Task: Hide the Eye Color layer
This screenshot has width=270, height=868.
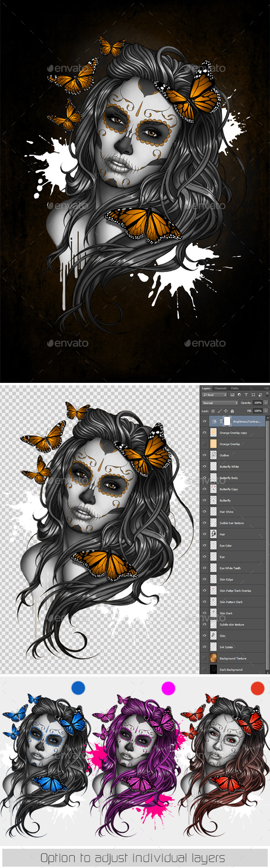Action: tap(205, 545)
